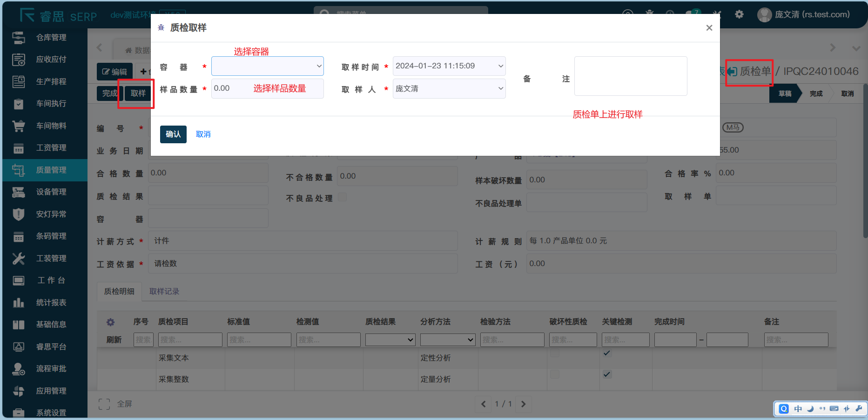This screenshot has height=420, width=868.
Task: Toggle 破坏性质检 checkbox for 采集整数 row
Action: [x=554, y=374]
